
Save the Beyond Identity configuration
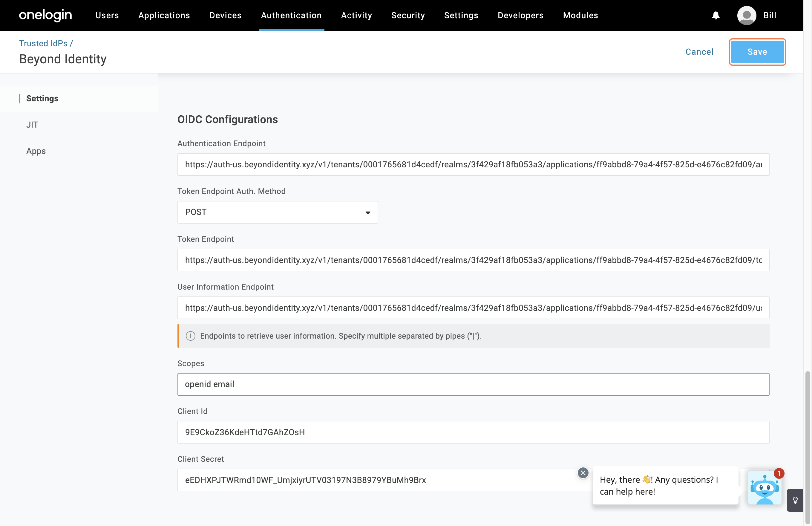[757, 52]
